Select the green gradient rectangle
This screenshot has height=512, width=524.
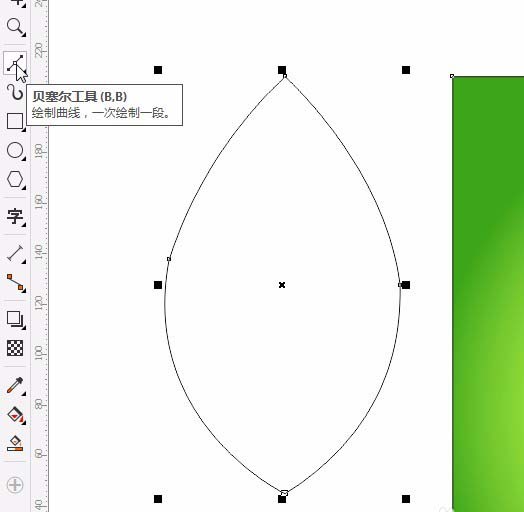pyautogui.click(x=488, y=294)
